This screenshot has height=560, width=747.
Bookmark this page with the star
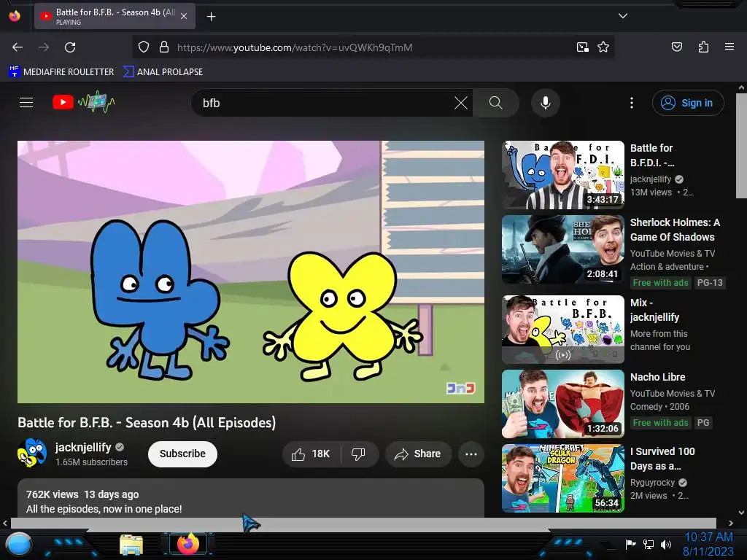(x=603, y=47)
